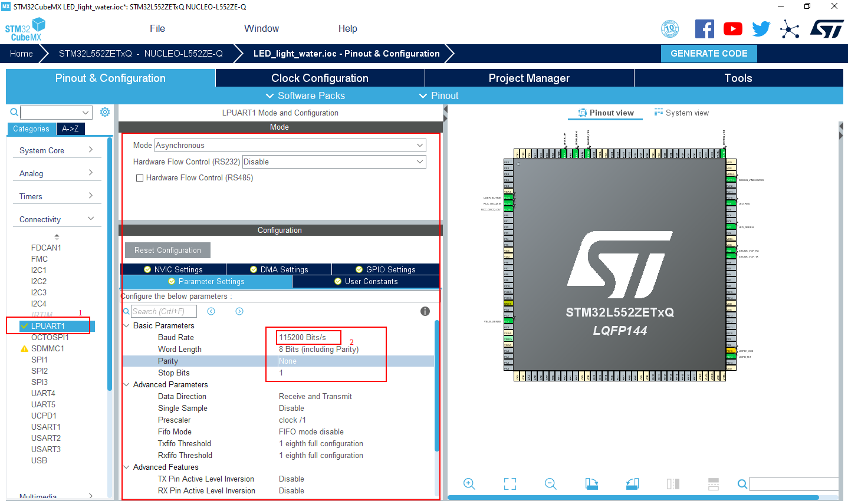Screen dimensions: 848x504
Task: Zoom out of the pinout view
Action: (x=550, y=483)
